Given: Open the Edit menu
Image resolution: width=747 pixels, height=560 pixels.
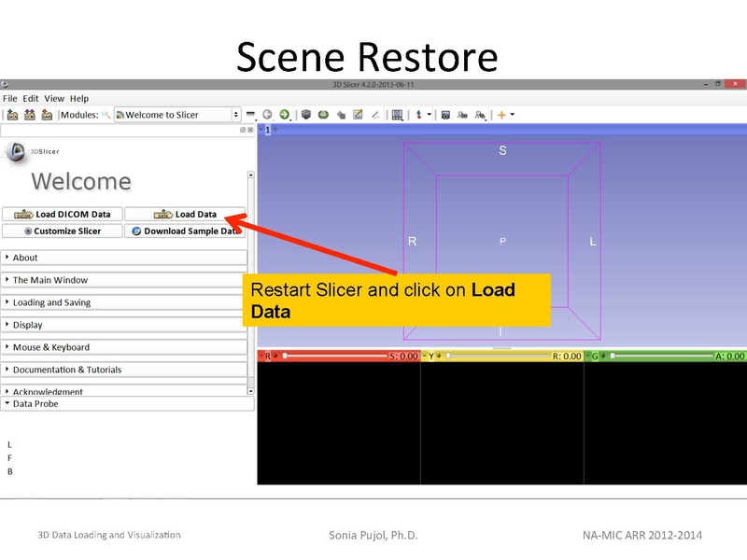Looking at the screenshot, I should tap(31, 99).
